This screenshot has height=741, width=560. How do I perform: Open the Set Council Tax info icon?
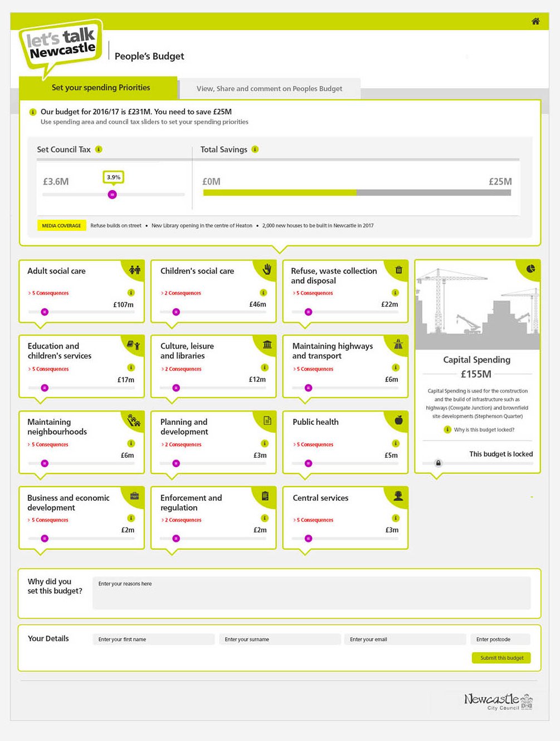[x=99, y=149]
